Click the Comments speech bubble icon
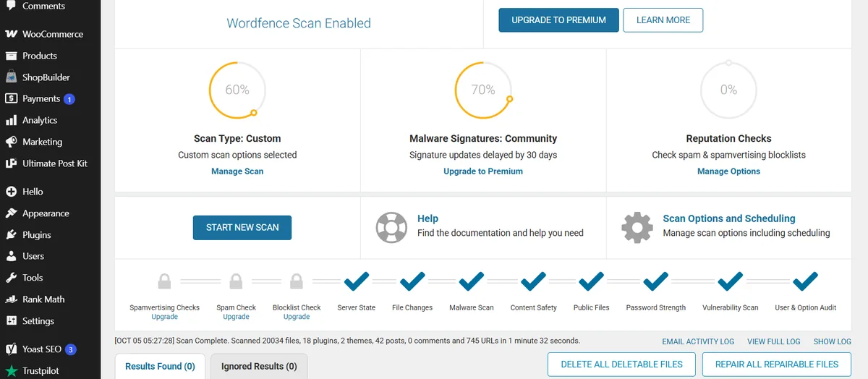Image resolution: width=868 pixels, height=379 pixels. (11, 6)
